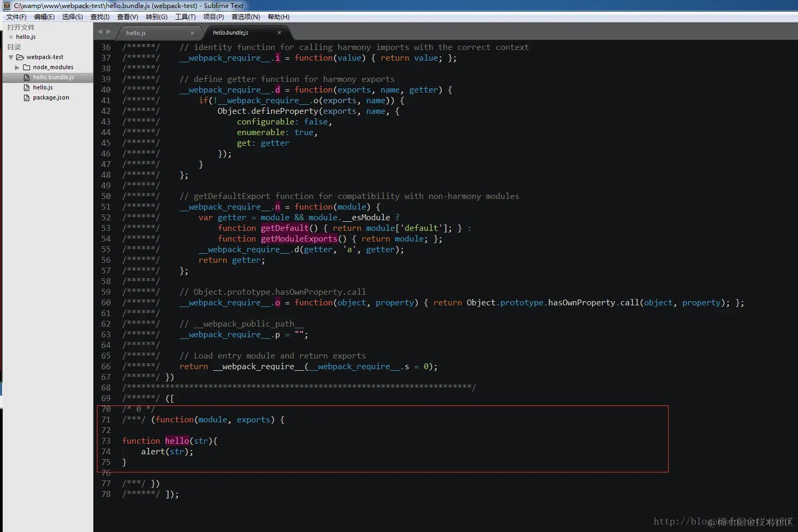Collapse the webpack-test directory tree
The width and height of the screenshot is (798, 532).
pos(11,57)
